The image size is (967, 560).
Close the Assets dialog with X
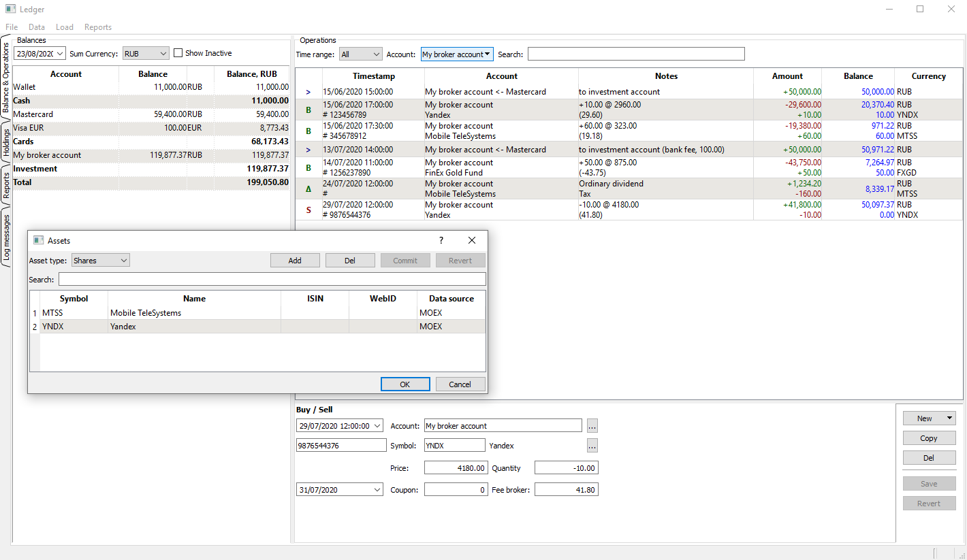[x=472, y=240]
